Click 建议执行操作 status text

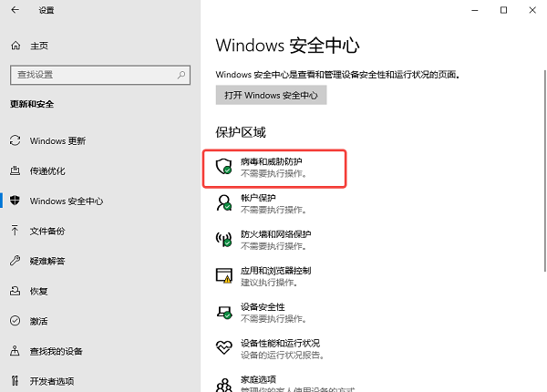coord(269,282)
